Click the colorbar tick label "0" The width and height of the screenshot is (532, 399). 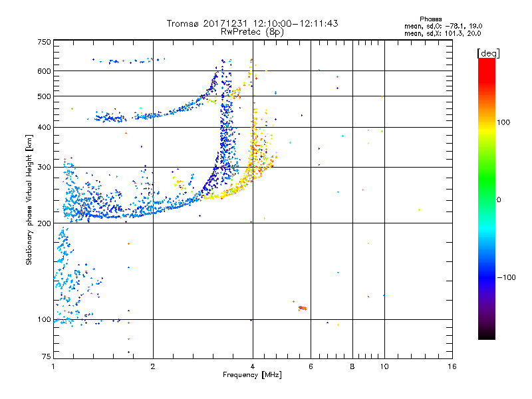pyautogui.click(x=499, y=200)
